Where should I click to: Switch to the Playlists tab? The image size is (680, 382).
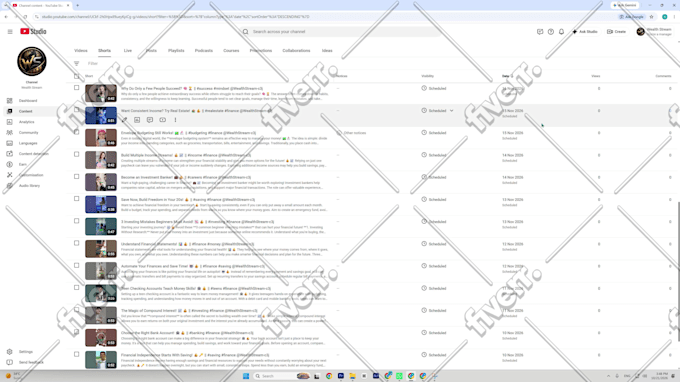click(x=176, y=51)
